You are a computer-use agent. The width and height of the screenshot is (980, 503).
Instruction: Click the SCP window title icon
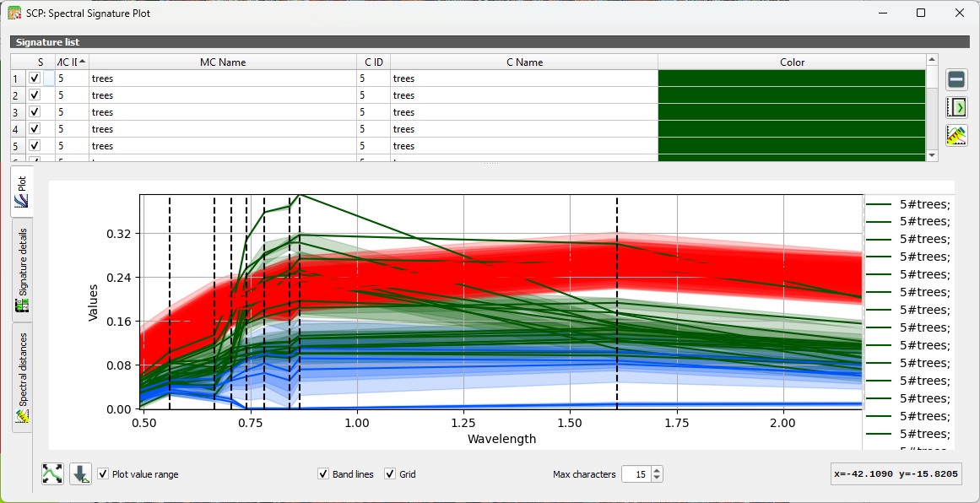[14, 13]
